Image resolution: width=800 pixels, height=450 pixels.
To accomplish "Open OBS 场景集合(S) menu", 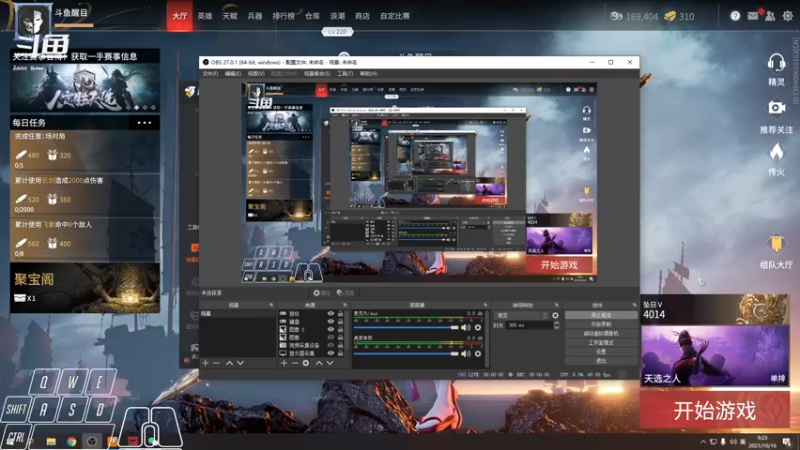I will click(317, 74).
